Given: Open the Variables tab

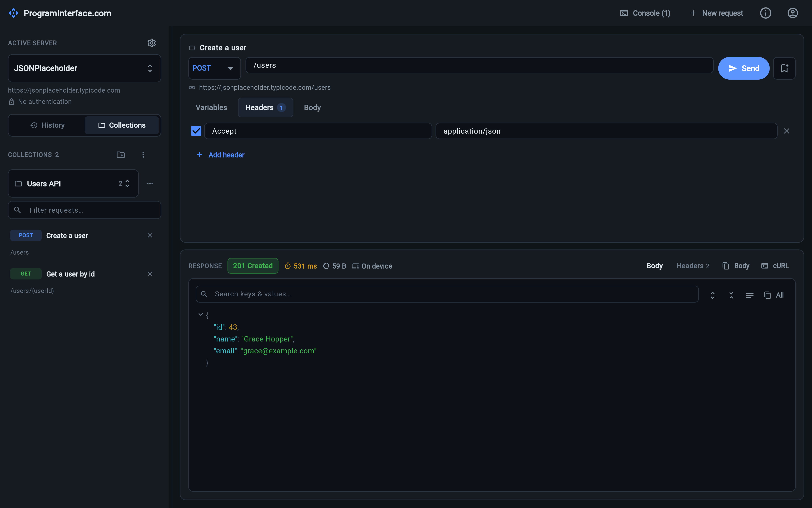Looking at the screenshot, I should [x=211, y=107].
